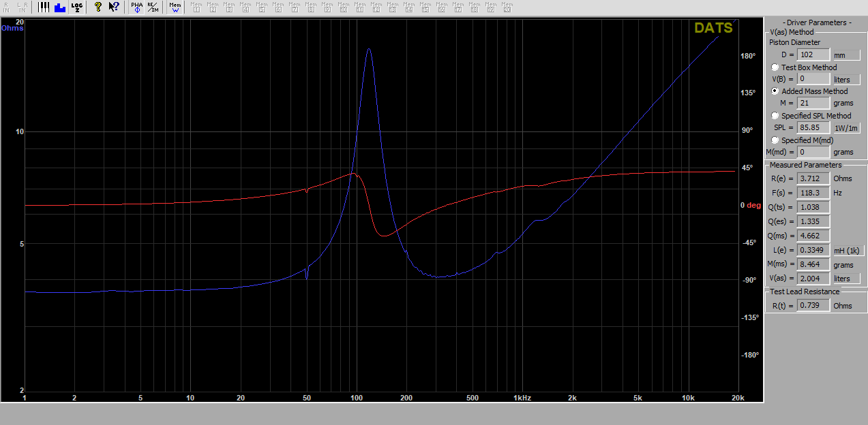The image size is (868, 425).
Task: Click the R(e) value 3.712
Action: 813,178
